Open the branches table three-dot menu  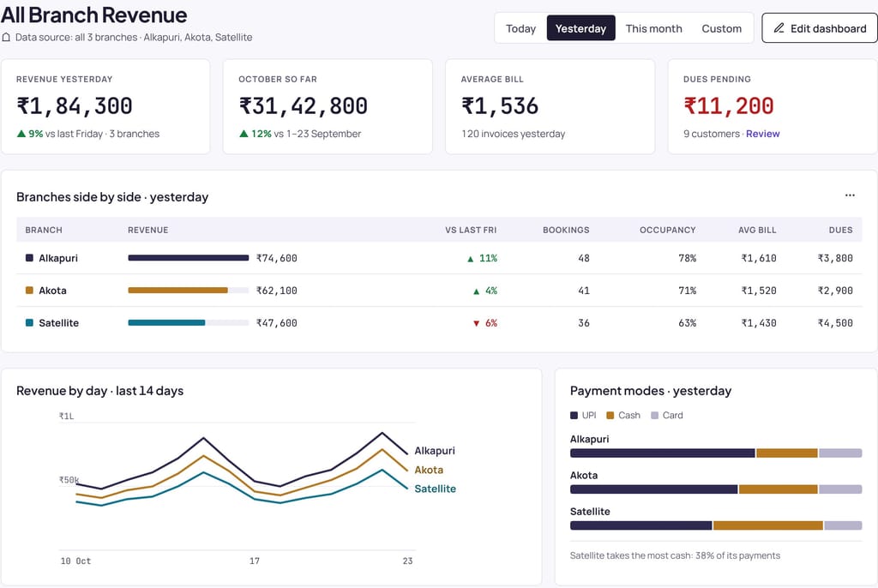(x=850, y=195)
